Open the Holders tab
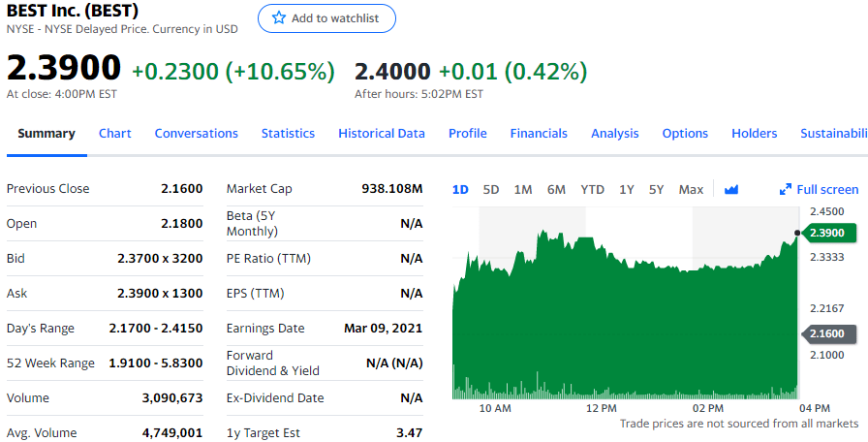 (754, 134)
